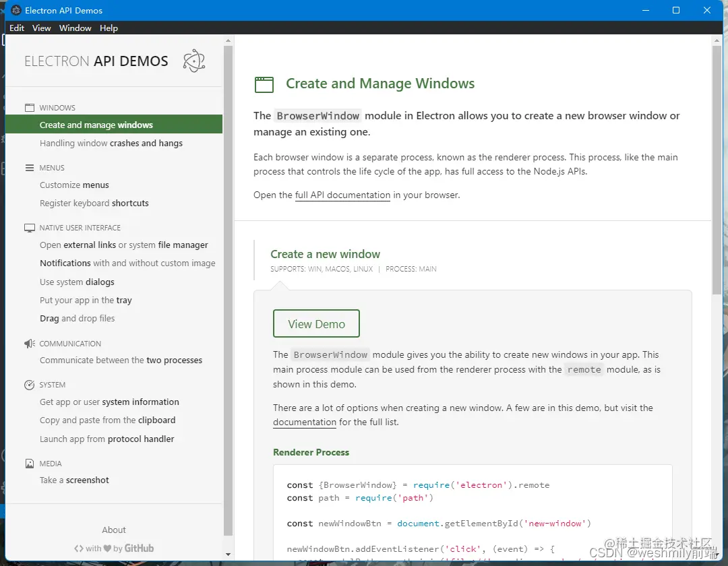The height and width of the screenshot is (566, 728).
Task: Click the main content scrollbar thumb
Action: (717, 169)
